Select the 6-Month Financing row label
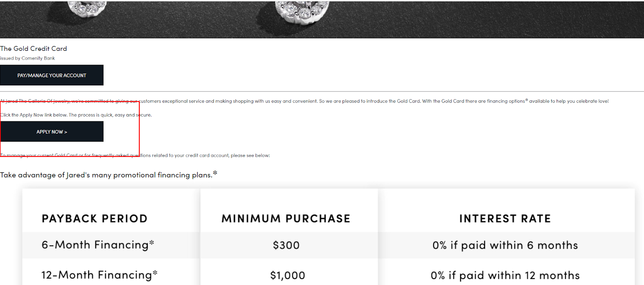644x285 pixels. pyautogui.click(x=98, y=245)
